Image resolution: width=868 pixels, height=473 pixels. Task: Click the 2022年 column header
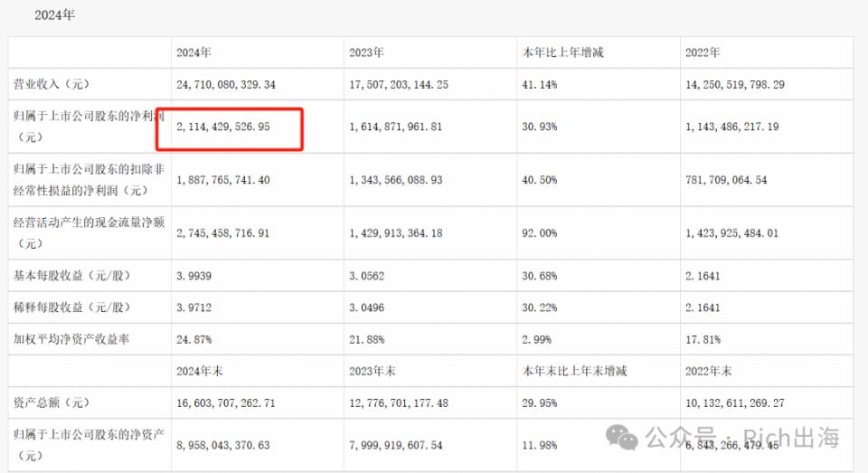[x=703, y=52]
